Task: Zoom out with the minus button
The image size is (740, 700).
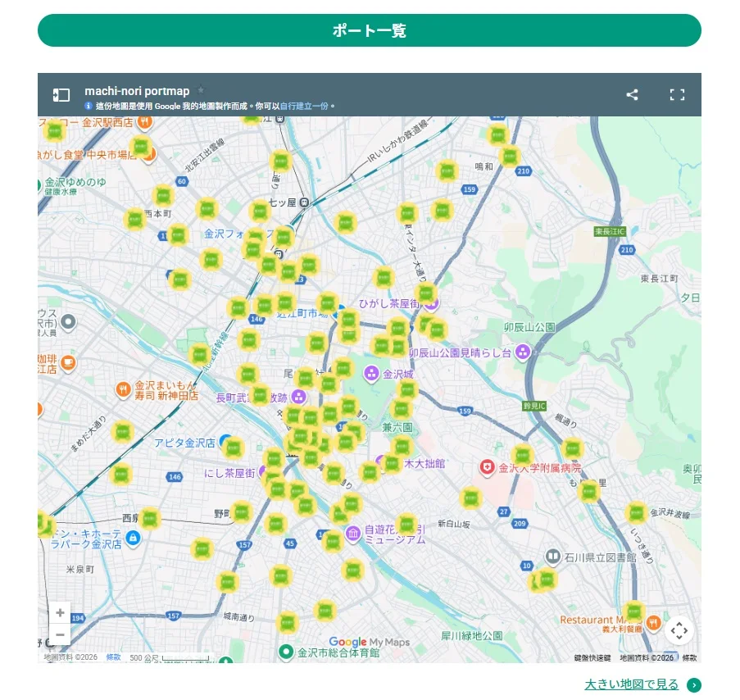Action: (60, 635)
